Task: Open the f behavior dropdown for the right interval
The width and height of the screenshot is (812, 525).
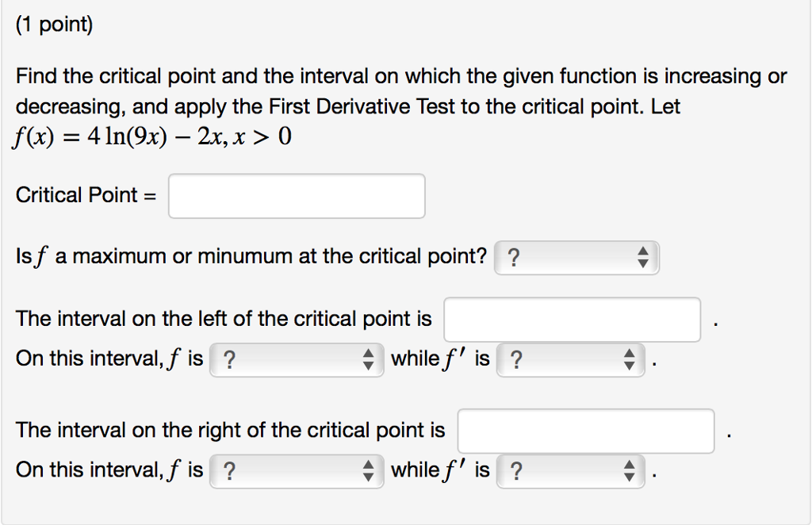Action: [x=297, y=470]
